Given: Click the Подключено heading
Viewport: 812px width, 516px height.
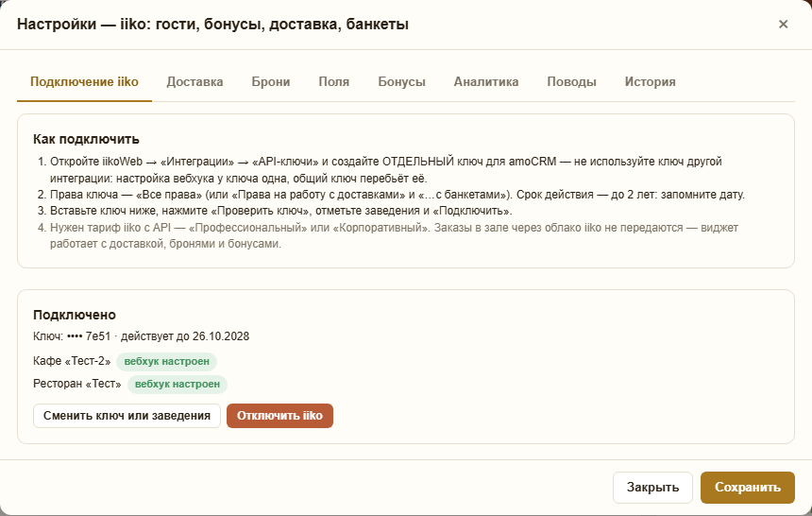Looking at the screenshot, I should pos(75,315).
